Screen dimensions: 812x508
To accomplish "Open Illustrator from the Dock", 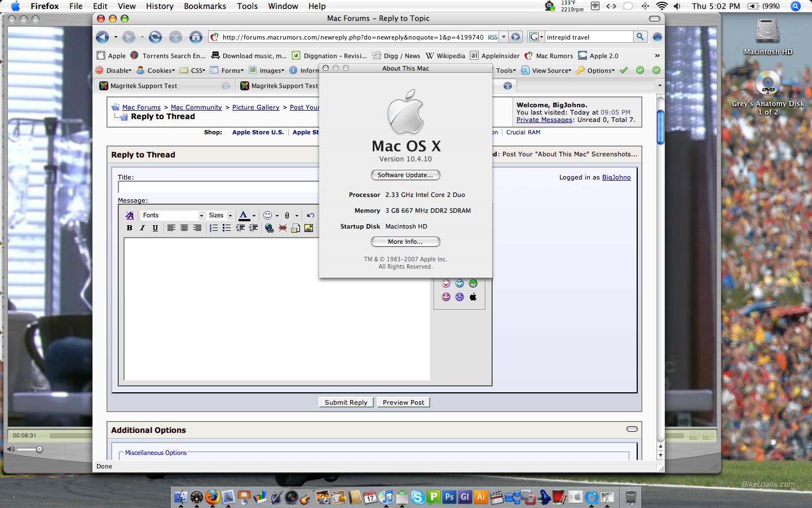I will [480, 497].
